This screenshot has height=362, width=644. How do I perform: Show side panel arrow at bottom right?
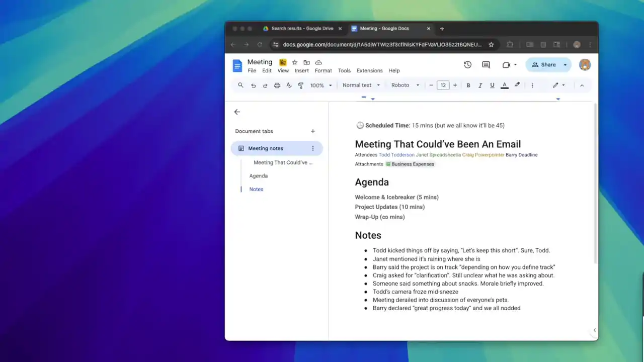click(594, 330)
